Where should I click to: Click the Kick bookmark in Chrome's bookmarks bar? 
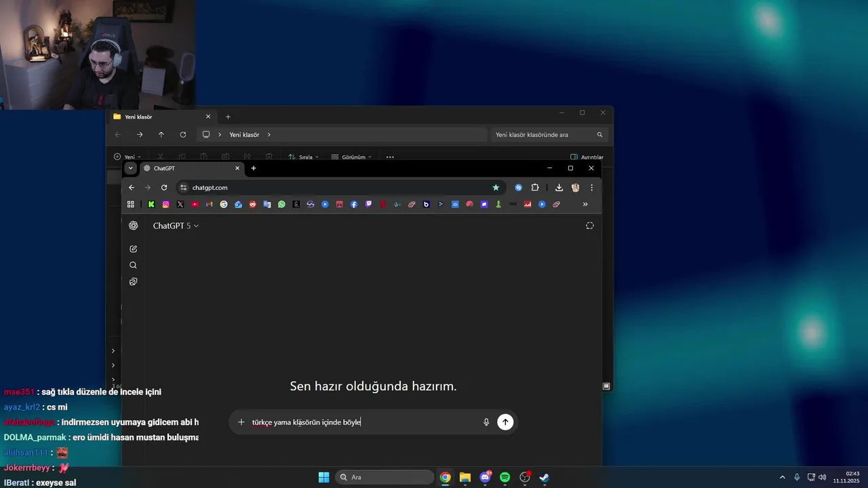click(x=151, y=204)
